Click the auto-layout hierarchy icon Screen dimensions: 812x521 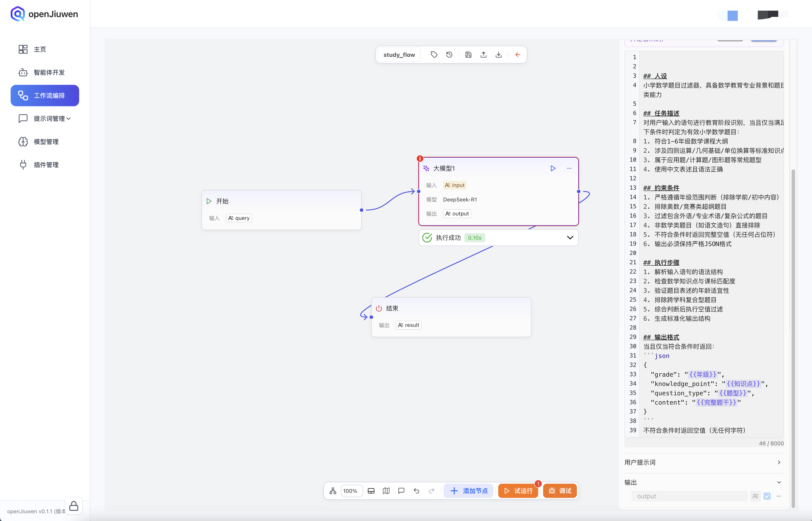tap(333, 491)
